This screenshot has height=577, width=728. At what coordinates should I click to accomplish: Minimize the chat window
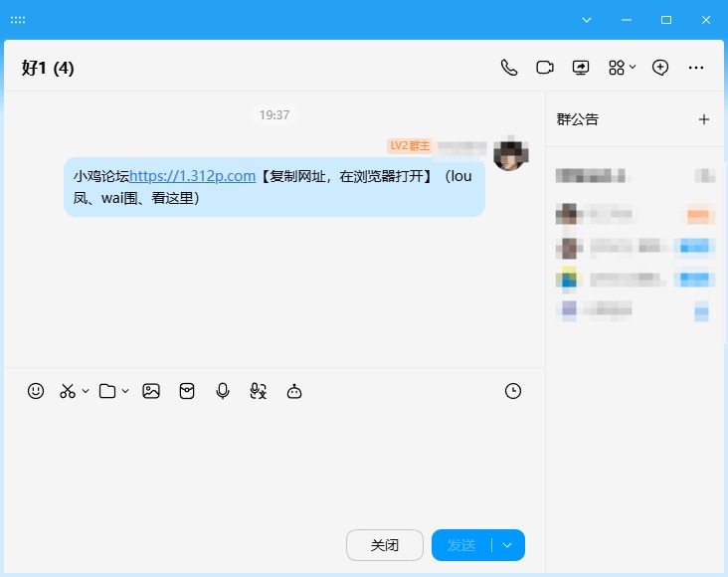[627, 20]
